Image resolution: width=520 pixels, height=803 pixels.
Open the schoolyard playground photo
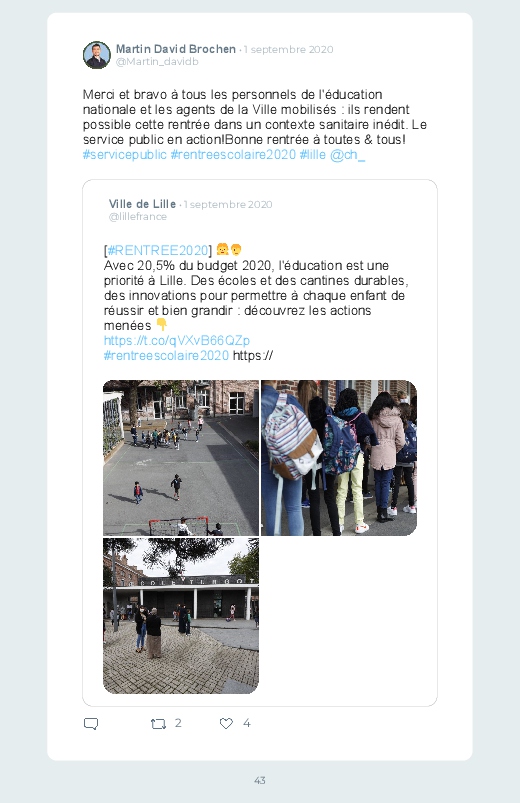[x=181, y=458]
